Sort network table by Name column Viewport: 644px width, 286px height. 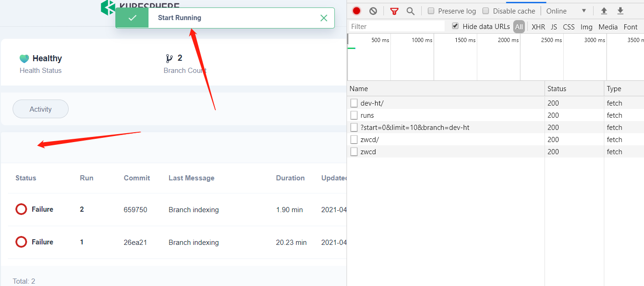click(446, 88)
